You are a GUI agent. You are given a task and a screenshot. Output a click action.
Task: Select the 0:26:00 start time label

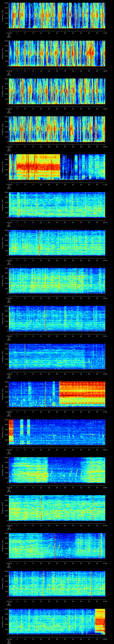(9, 412)
